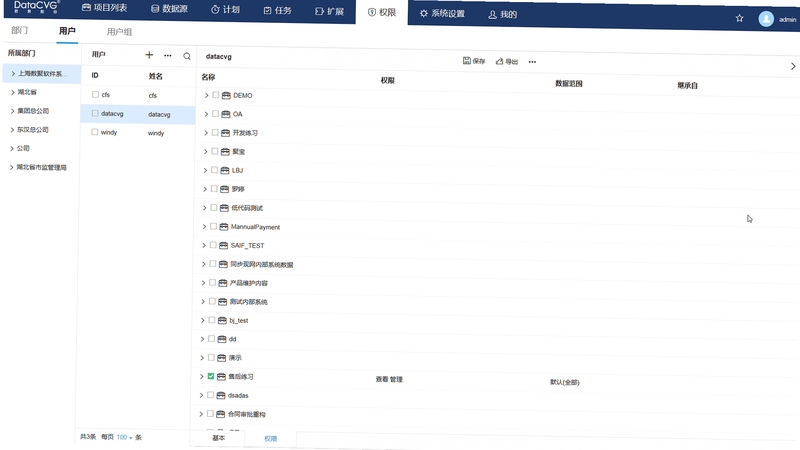Click the LBJ project icon
Screen dimensions: 800x450
coord(224,170)
